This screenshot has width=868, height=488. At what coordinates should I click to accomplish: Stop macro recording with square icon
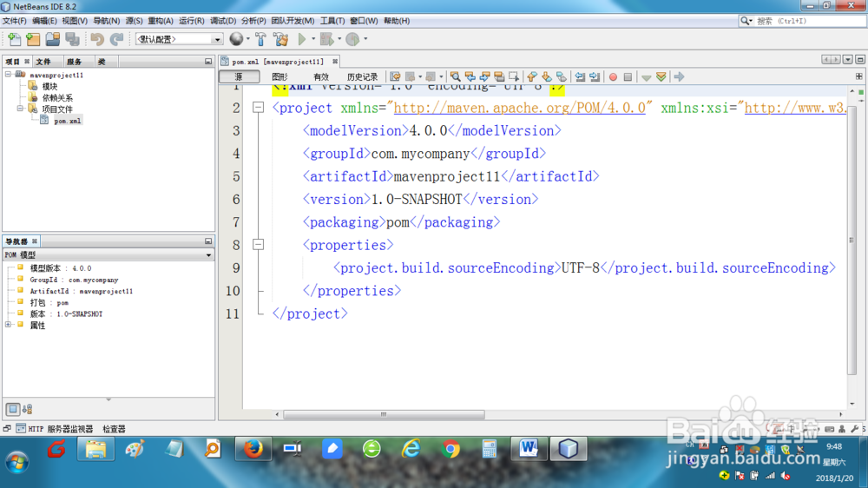click(x=628, y=77)
